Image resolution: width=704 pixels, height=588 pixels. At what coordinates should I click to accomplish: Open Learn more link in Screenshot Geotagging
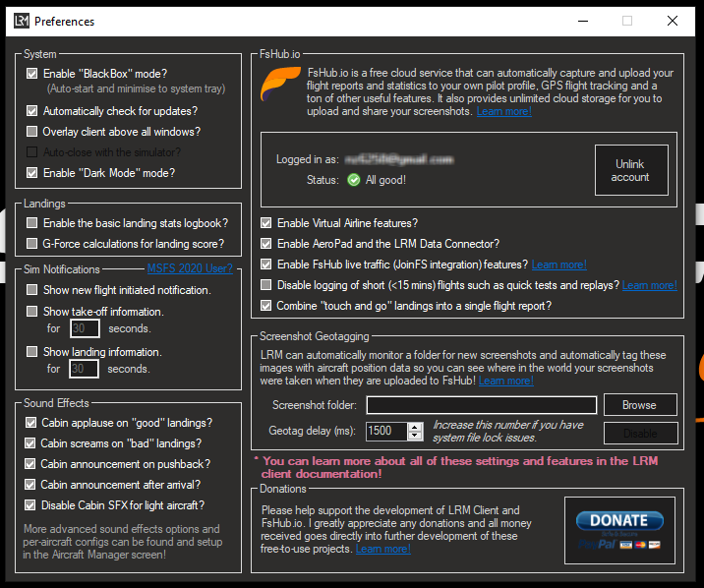point(506,381)
